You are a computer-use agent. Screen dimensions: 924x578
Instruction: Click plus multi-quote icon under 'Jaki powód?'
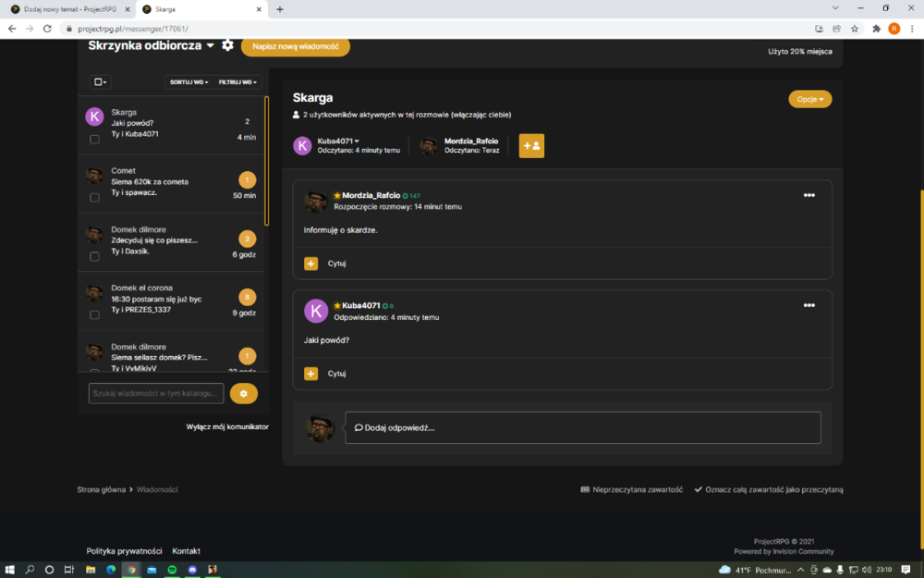(310, 374)
